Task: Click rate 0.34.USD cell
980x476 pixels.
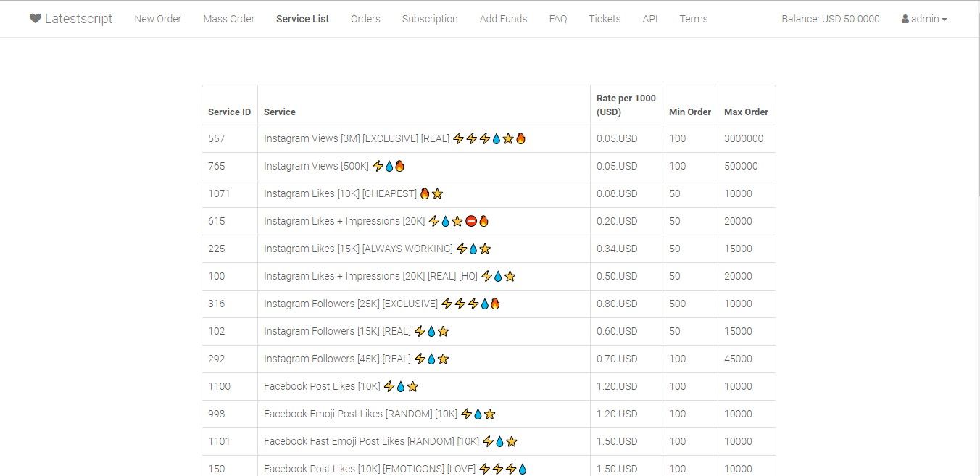Action: pyautogui.click(x=626, y=249)
